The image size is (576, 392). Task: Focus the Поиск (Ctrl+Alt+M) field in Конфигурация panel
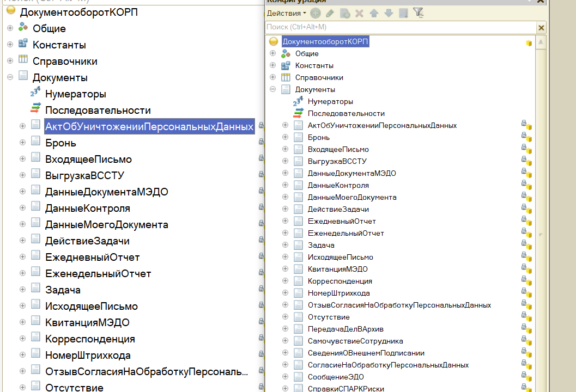401,27
